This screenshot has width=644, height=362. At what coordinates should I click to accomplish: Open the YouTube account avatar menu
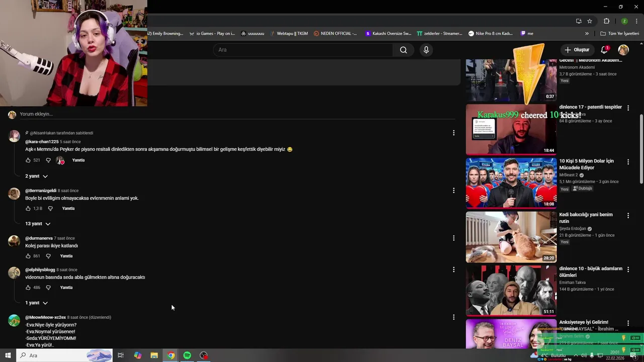point(623,50)
